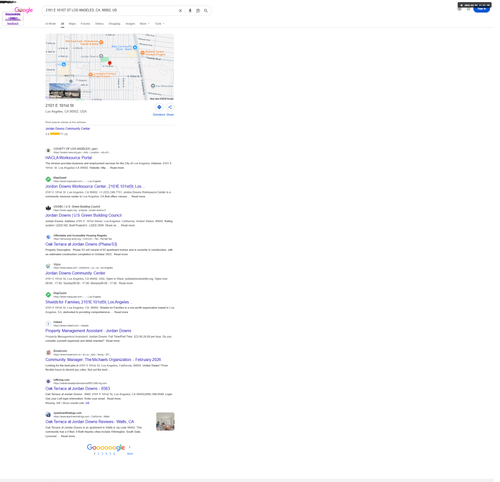Select the Jordan Downs marker on map
The height and width of the screenshot is (482, 500).
101,56
